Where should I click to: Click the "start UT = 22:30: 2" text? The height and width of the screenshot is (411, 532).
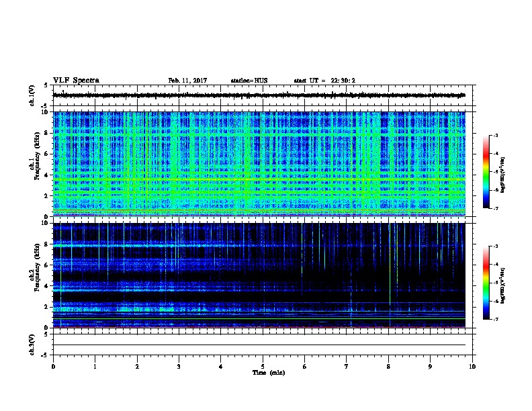point(324,81)
